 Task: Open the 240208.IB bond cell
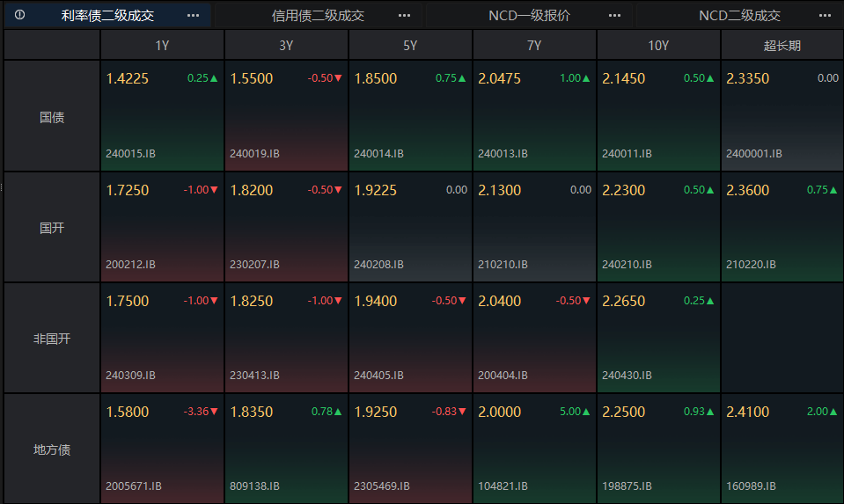pos(410,227)
